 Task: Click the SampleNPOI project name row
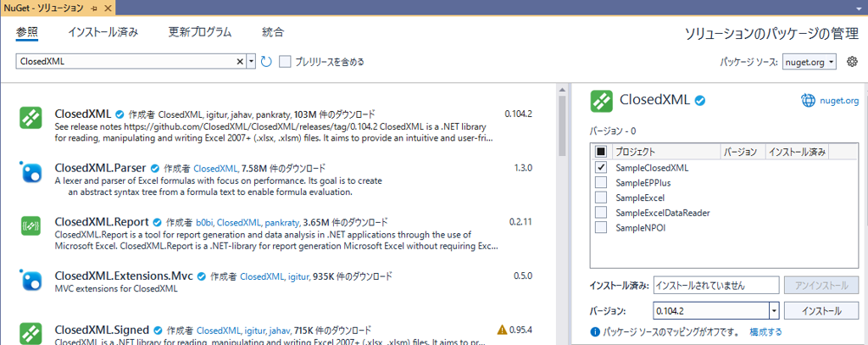(x=640, y=228)
